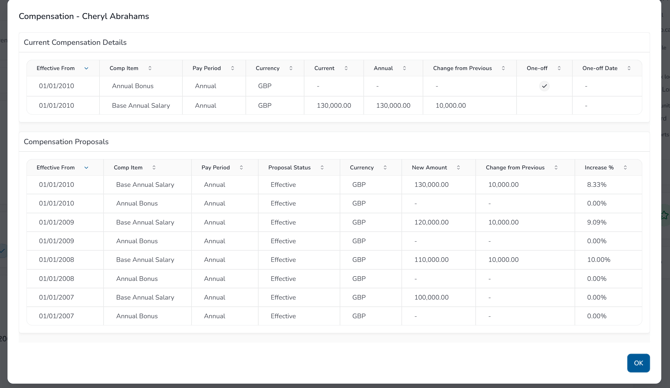Sort Proposals by Currency icon

click(x=385, y=168)
